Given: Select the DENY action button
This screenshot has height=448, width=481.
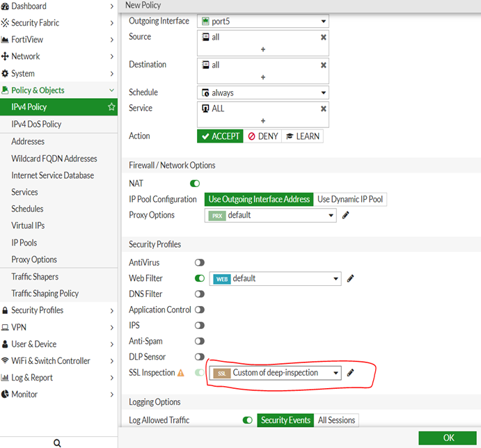Looking at the screenshot, I should 262,136.
